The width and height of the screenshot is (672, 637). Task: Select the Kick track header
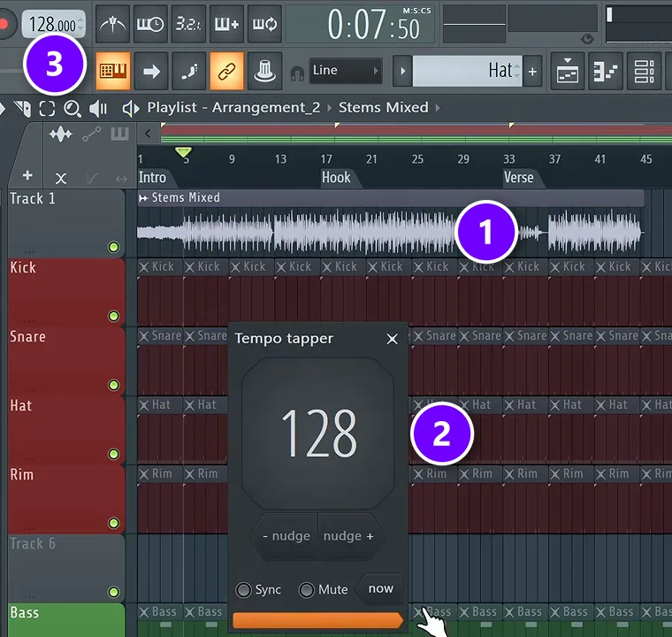click(66, 292)
